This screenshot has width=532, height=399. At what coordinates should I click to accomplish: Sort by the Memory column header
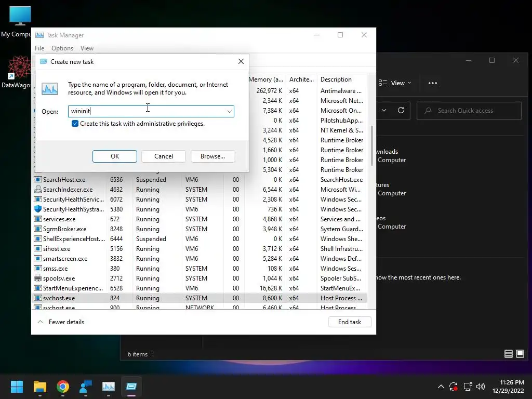(x=267, y=79)
